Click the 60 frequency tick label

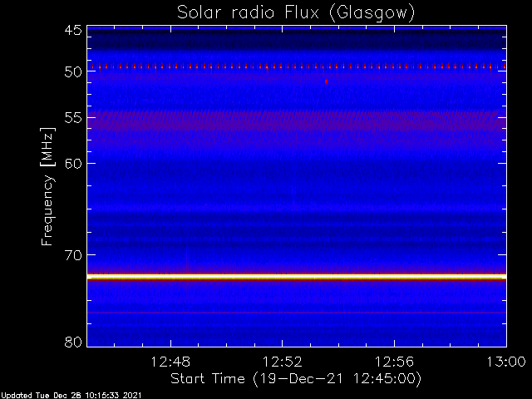[73, 164]
